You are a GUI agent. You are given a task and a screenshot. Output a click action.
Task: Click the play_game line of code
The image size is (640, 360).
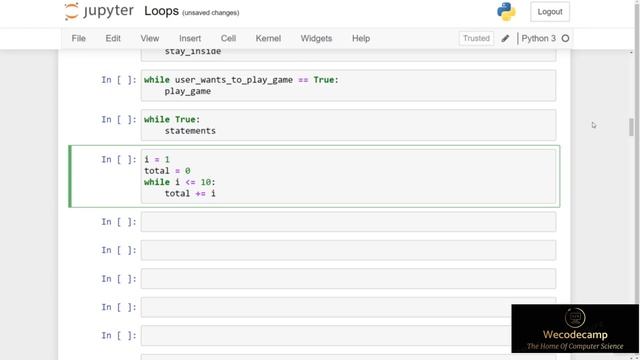pos(188,91)
